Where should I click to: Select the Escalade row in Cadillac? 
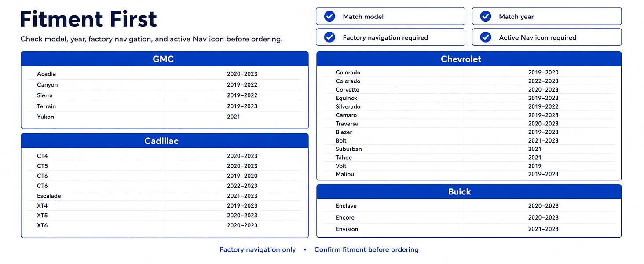(165, 196)
